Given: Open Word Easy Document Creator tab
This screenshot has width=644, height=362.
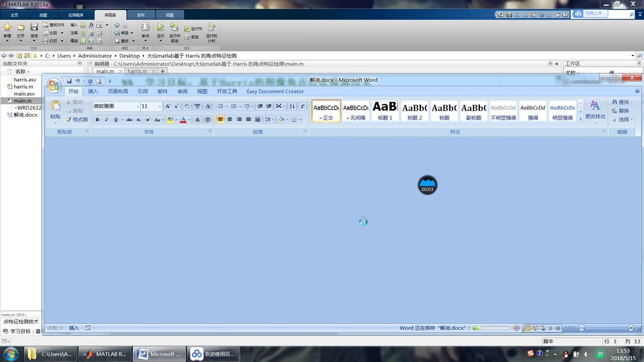Looking at the screenshot, I should tap(275, 92).
